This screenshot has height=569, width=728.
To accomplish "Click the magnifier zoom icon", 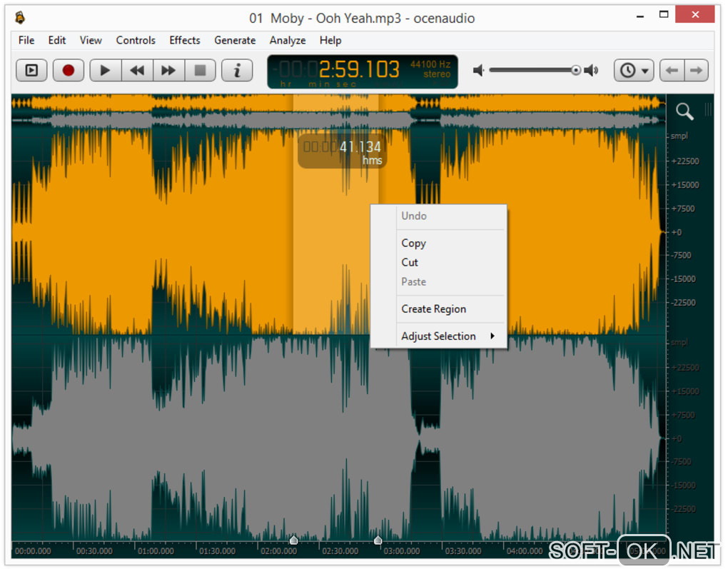I will pos(684,111).
